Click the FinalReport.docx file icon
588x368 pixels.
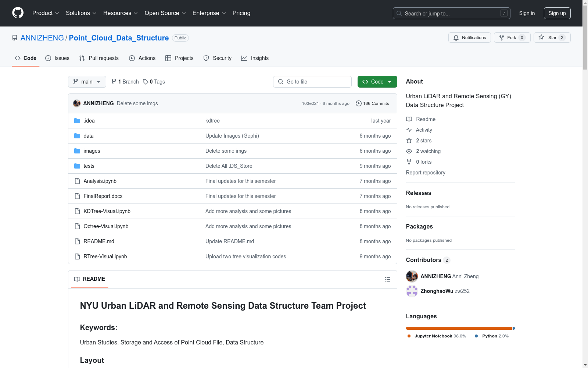77,196
